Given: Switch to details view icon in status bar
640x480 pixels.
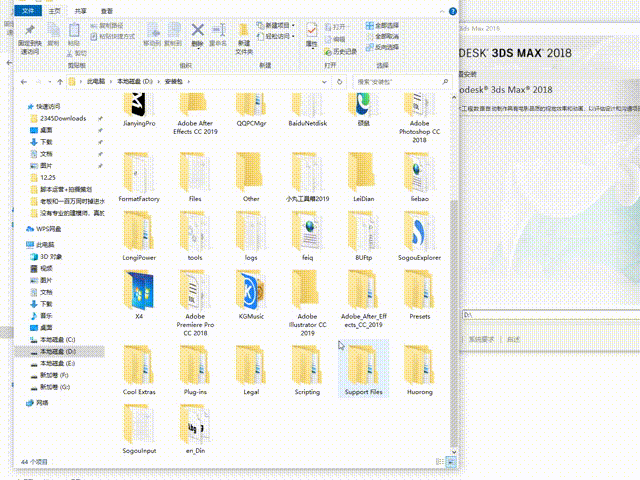Looking at the screenshot, I should pos(440,462).
